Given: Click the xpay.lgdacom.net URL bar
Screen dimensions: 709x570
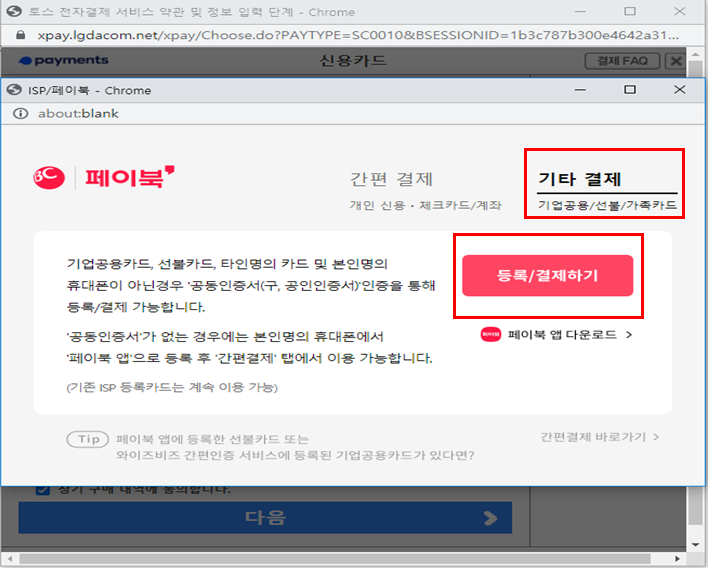Looking at the screenshot, I should tap(358, 35).
